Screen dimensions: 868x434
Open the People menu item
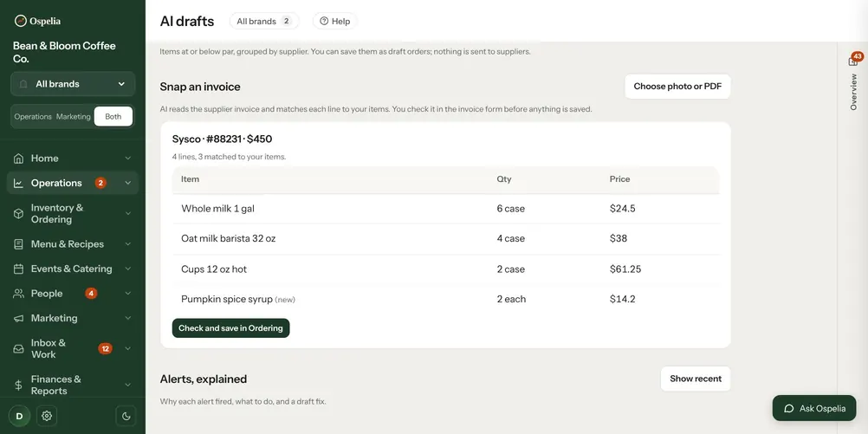click(73, 294)
